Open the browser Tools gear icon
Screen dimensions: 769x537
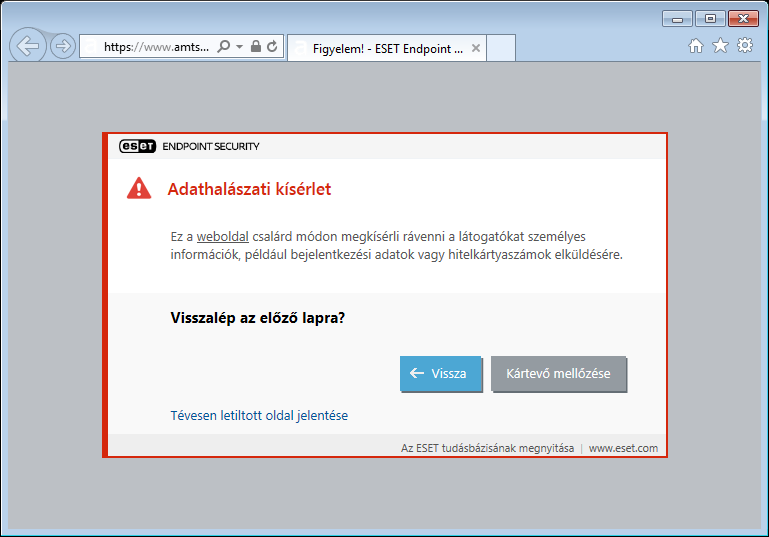click(x=745, y=46)
